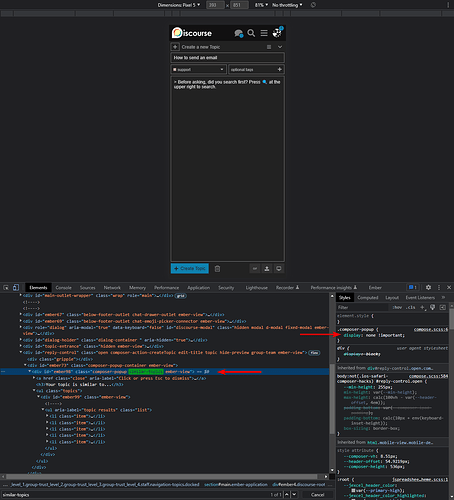
Task: Open the compose.scss:584 source link
Action: click(x=428, y=376)
